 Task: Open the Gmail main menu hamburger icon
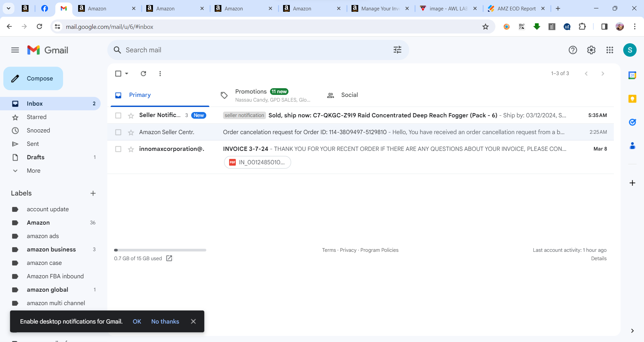tap(15, 50)
